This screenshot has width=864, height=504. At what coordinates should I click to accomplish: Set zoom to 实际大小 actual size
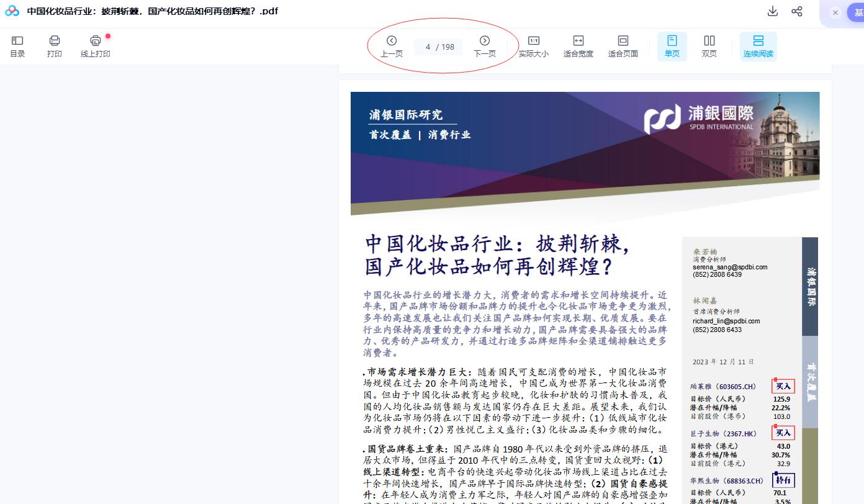click(x=533, y=47)
